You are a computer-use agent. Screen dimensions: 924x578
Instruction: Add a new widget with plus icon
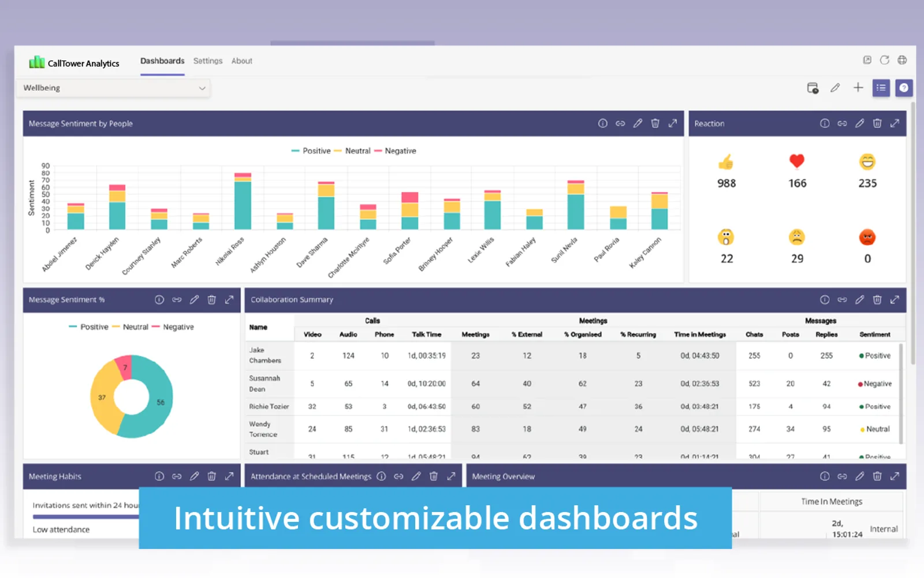point(858,87)
